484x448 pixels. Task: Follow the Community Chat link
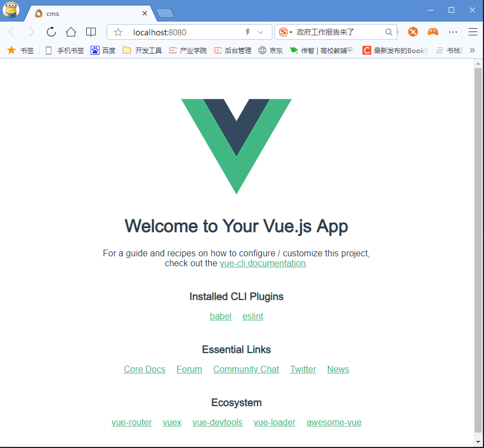coord(246,370)
